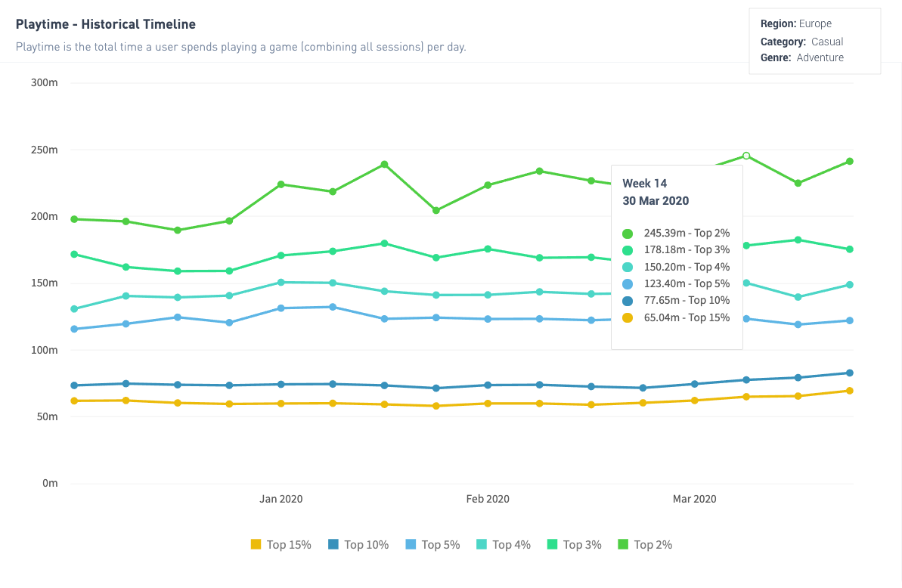The height and width of the screenshot is (588, 902).
Task: Click the Category: Casual filter
Action: 801,42
